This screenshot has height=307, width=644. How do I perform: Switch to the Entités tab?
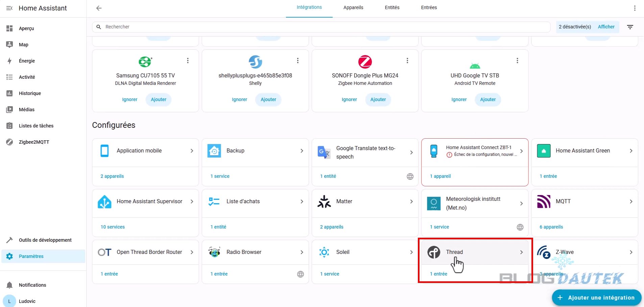point(392,7)
